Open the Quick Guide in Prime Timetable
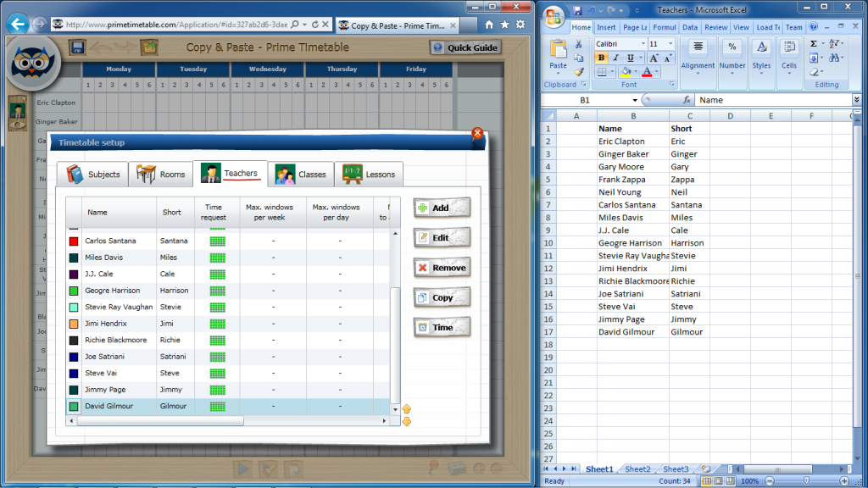This screenshot has height=488, width=868. pyautogui.click(x=465, y=47)
